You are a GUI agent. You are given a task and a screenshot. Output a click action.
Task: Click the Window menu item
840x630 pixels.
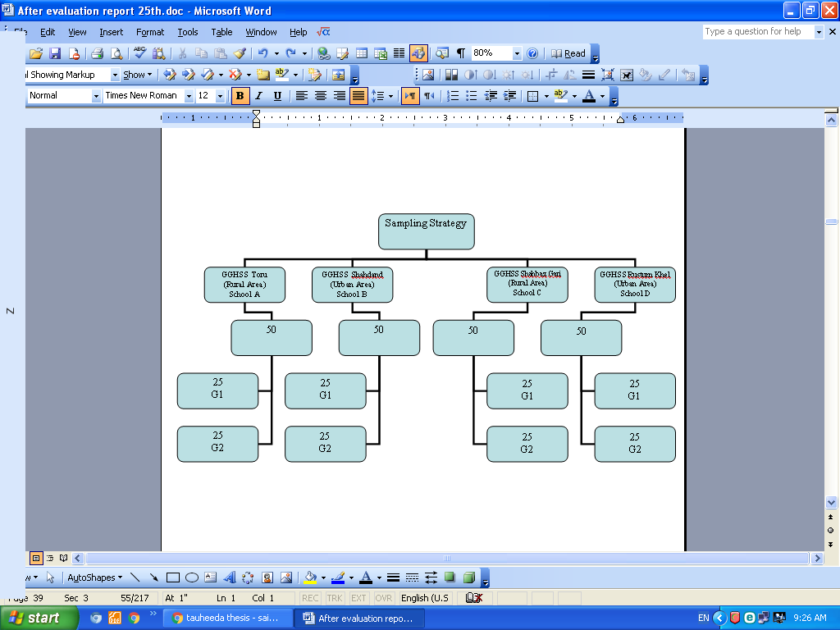tap(261, 32)
